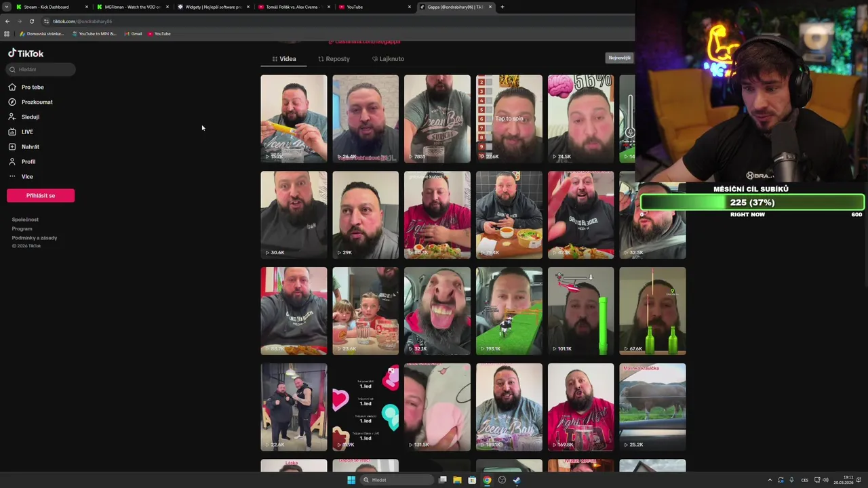Screen dimensions: 868x488
Task: Select the Nejnovější sort button
Action: (619, 58)
